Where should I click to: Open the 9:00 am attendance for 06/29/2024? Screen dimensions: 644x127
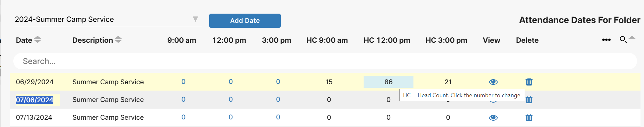click(x=183, y=82)
